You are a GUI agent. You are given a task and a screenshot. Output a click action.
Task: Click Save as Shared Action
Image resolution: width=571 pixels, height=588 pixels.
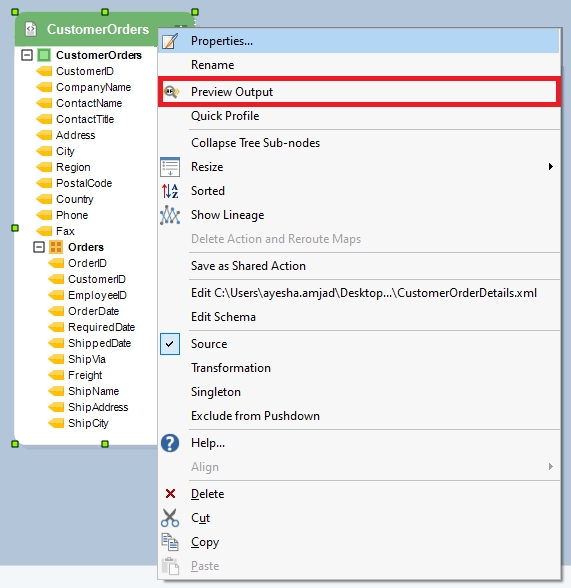pos(248,266)
